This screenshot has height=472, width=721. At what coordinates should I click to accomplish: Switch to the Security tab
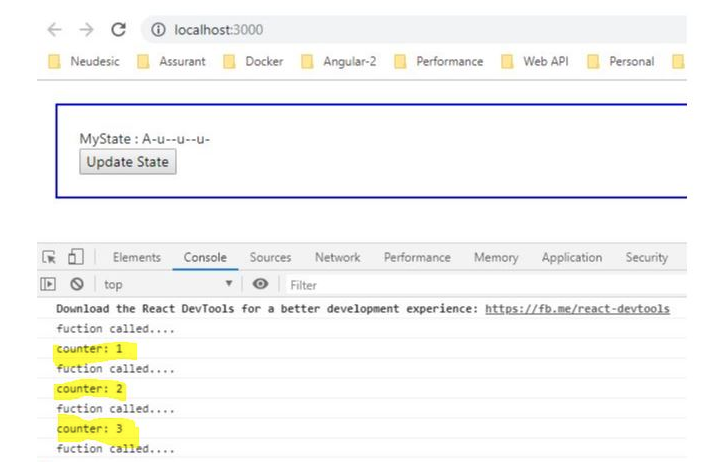pos(647,258)
